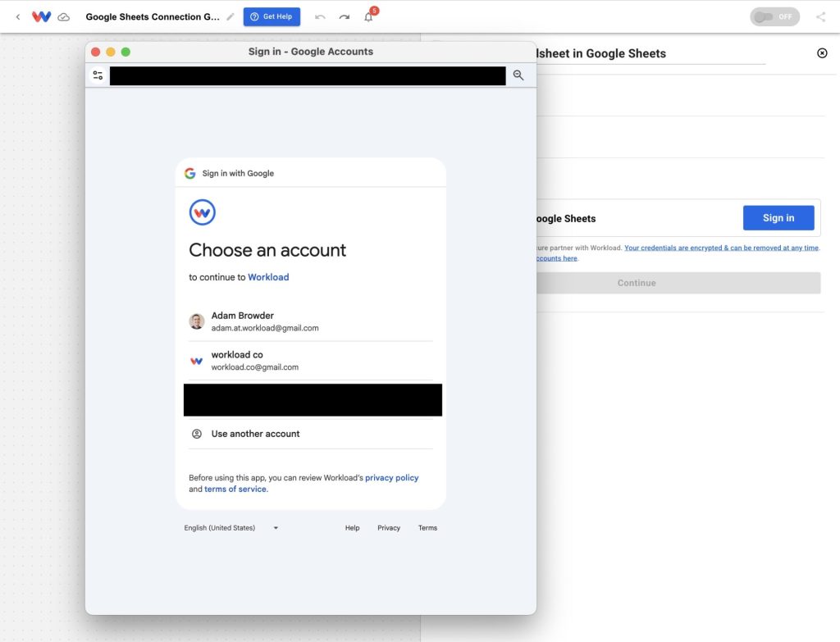Check the cloud save status icon

tap(64, 17)
